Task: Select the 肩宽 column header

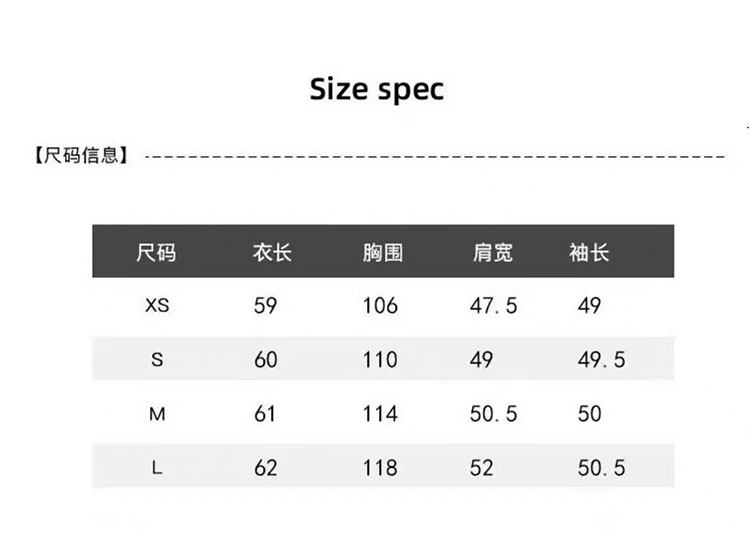Action: pyautogui.click(x=492, y=252)
